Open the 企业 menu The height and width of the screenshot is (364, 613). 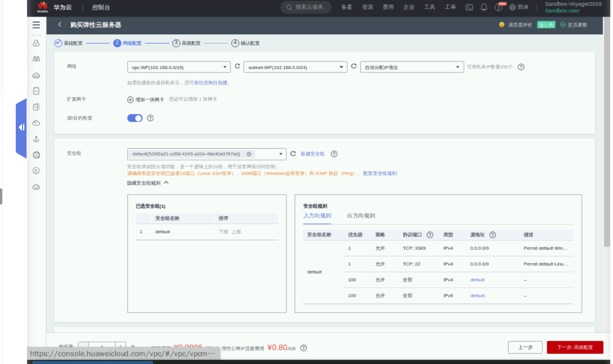click(409, 7)
